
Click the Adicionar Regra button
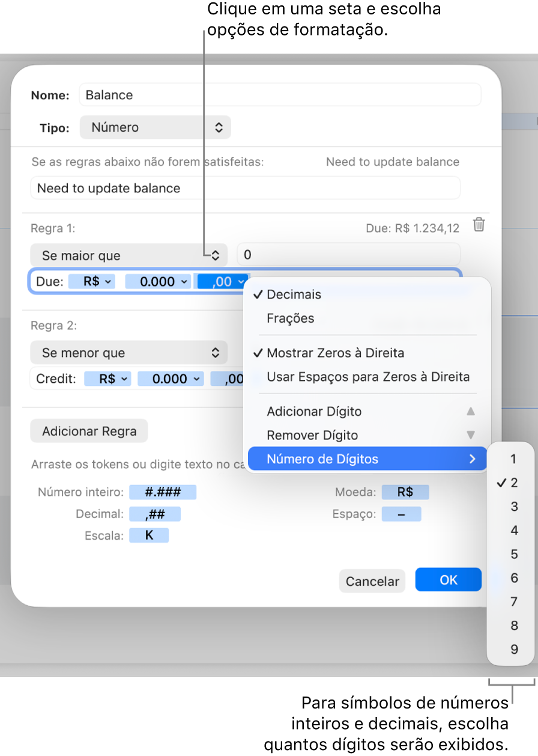pyautogui.click(x=88, y=430)
